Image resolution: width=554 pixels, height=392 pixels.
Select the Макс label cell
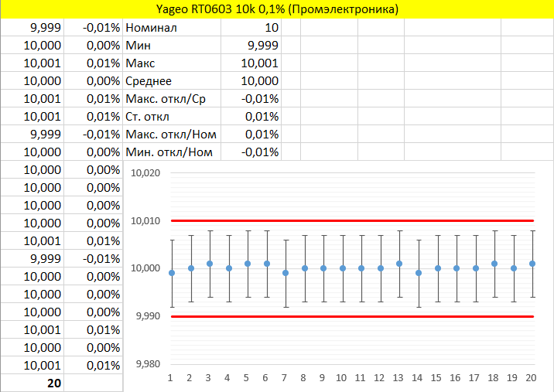172,63
